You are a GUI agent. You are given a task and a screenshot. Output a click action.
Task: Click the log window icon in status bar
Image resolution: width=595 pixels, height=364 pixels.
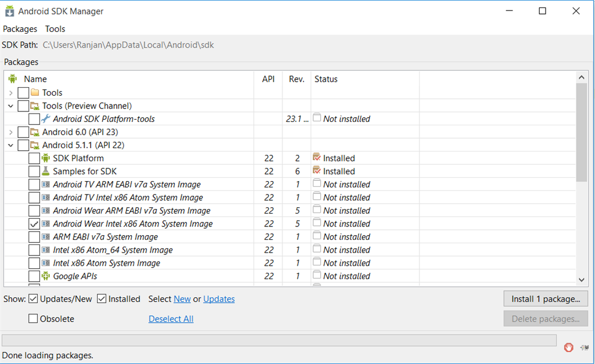585,347
